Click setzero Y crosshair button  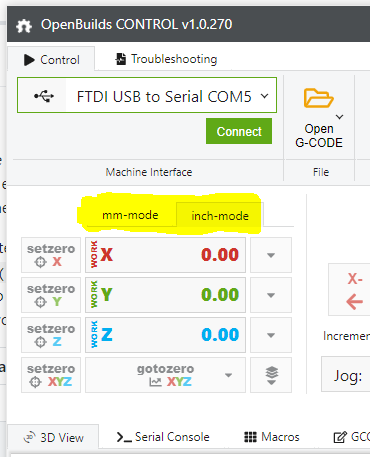pyautogui.click(x=51, y=295)
